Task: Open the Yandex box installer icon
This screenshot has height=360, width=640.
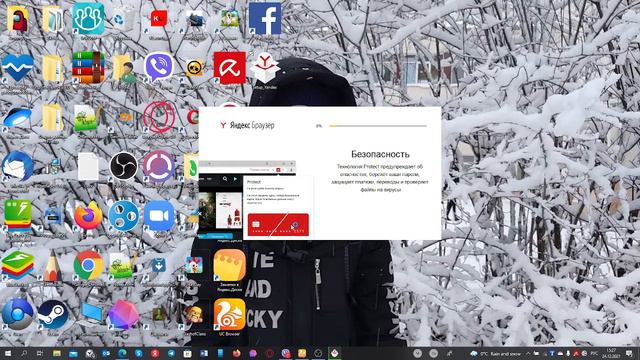Action: (x=265, y=68)
